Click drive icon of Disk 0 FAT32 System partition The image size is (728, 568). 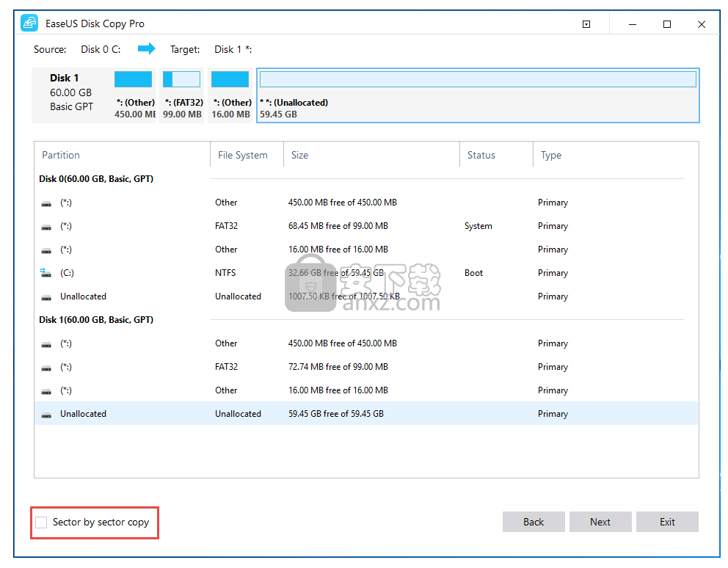point(46,227)
